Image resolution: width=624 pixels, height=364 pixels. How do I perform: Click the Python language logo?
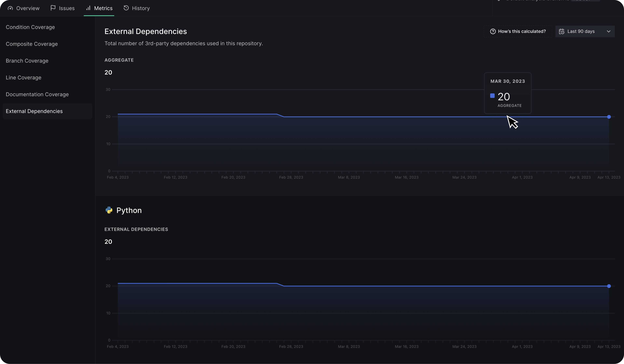coord(109,210)
